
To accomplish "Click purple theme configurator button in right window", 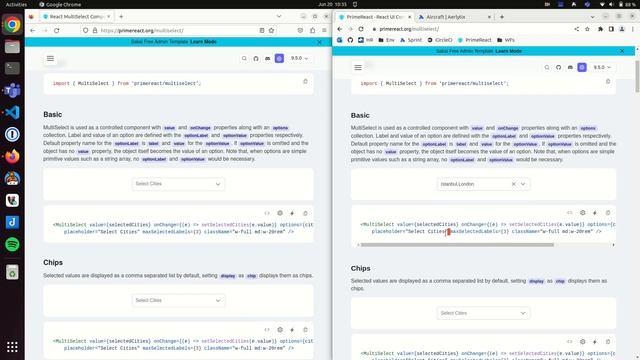I will pos(582,67).
